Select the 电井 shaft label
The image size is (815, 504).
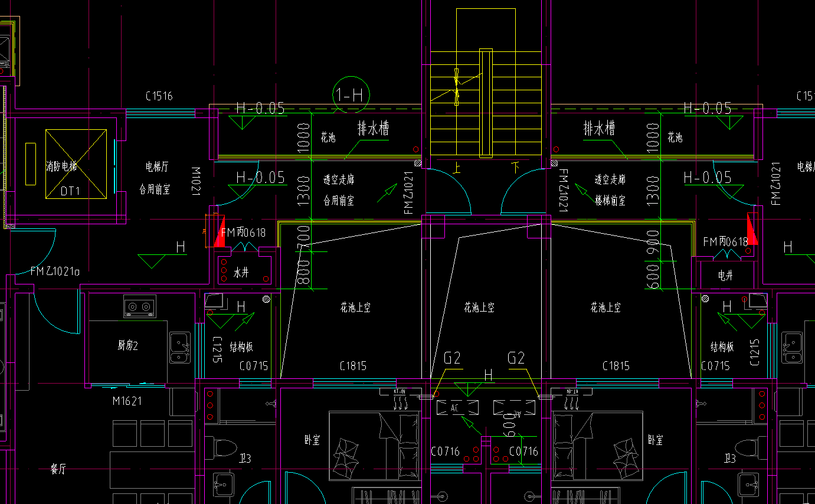click(726, 276)
